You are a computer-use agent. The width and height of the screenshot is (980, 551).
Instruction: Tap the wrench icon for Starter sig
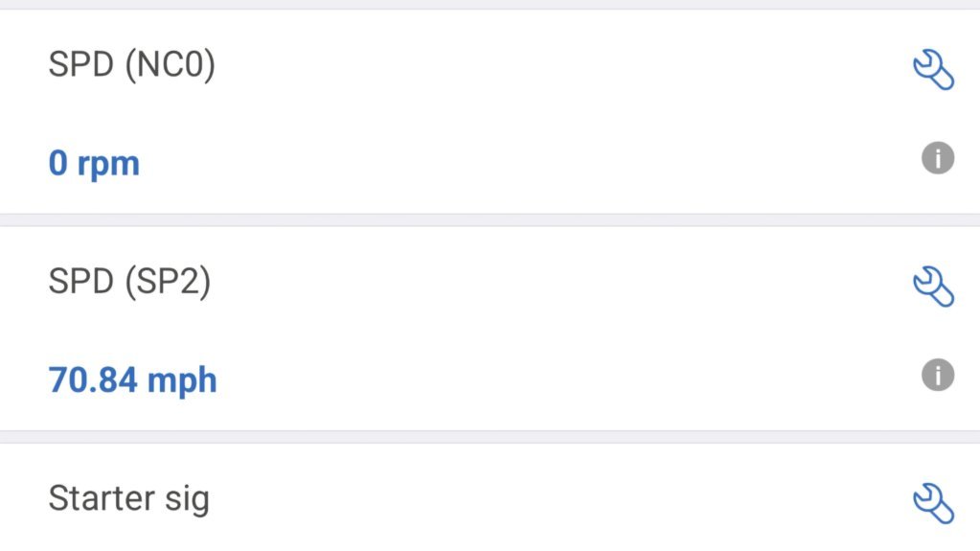pyautogui.click(x=934, y=503)
